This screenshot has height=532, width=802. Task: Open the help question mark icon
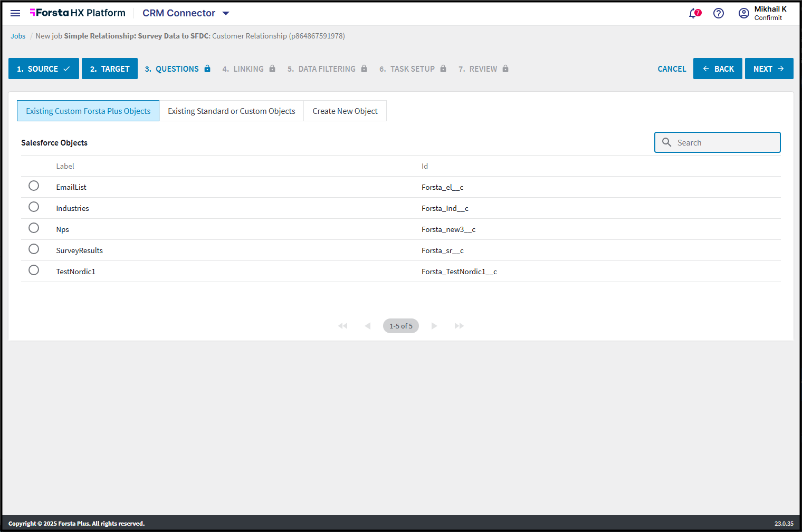(x=719, y=13)
